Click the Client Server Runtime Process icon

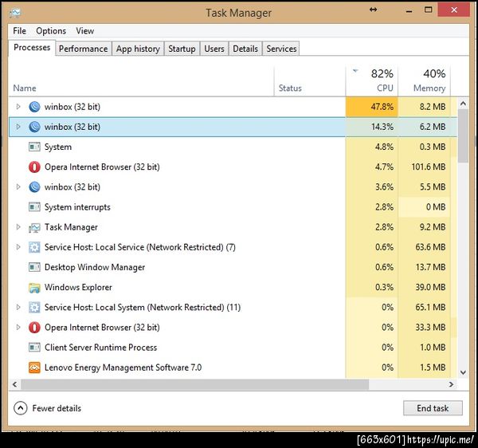(34, 348)
